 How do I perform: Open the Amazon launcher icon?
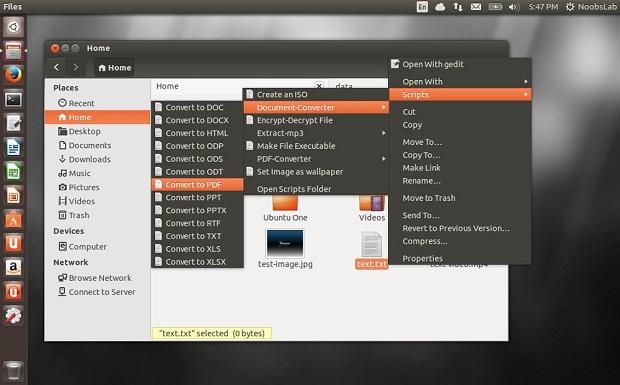coord(13,267)
